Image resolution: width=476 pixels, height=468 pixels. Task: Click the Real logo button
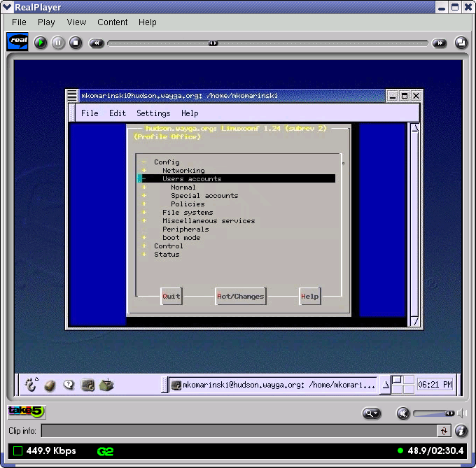[17, 42]
